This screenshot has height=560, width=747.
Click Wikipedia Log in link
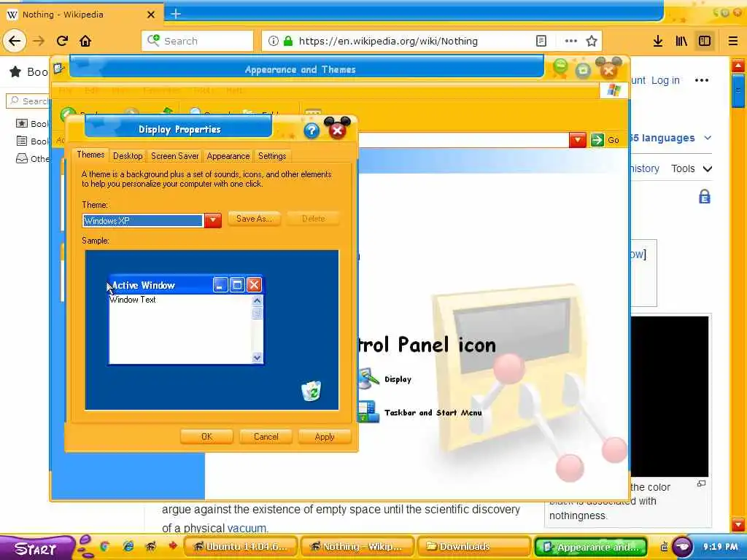(665, 80)
